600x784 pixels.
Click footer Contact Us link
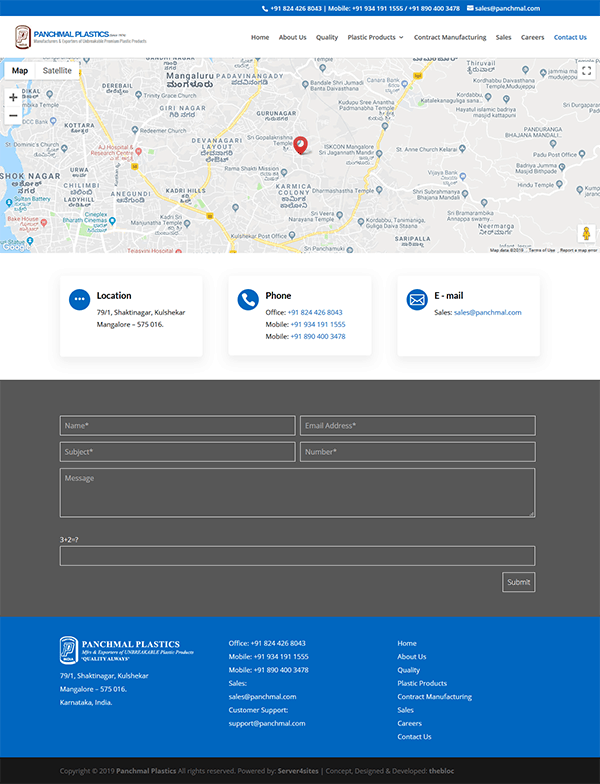[414, 737]
